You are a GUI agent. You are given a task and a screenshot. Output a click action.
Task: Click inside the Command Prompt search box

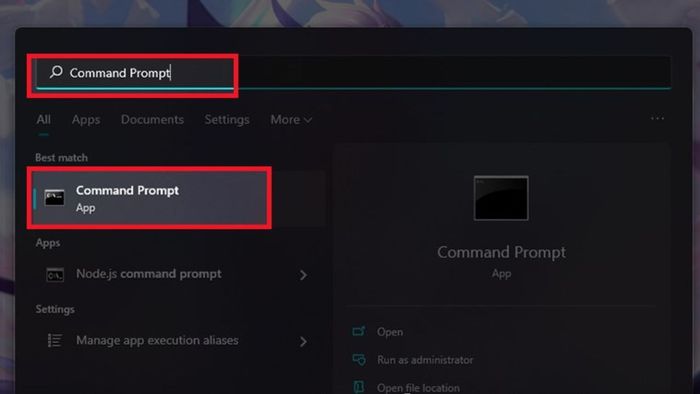[353, 72]
